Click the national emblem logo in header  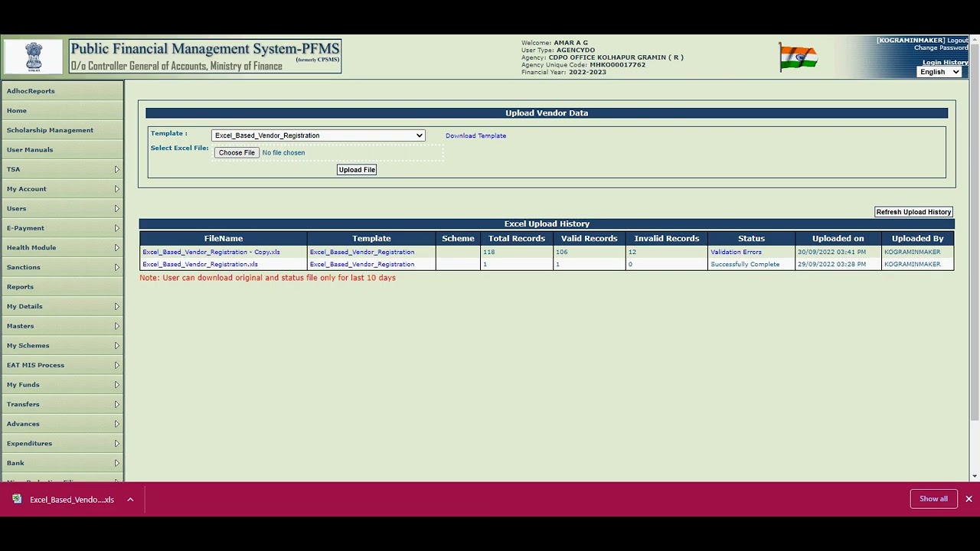tap(34, 57)
